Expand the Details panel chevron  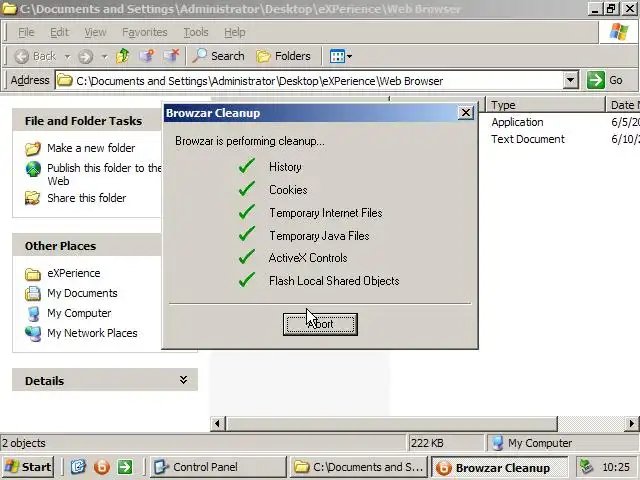(x=183, y=380)
